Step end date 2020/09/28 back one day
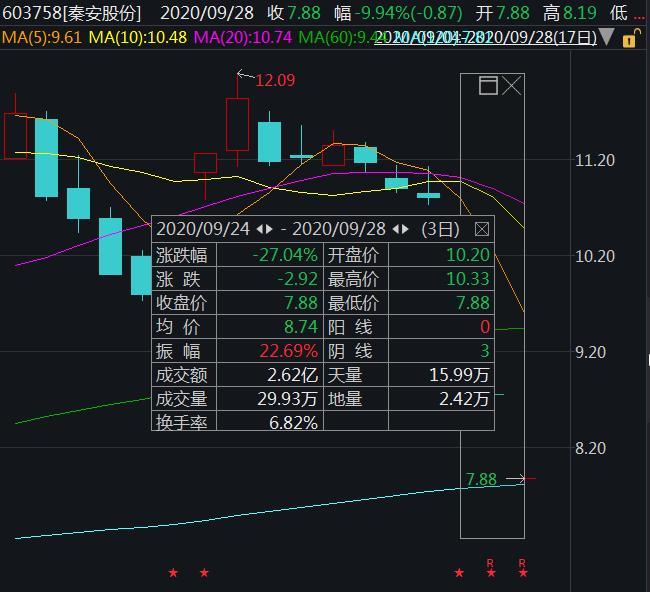The image size is (650, 592). (x=395, y=229)
